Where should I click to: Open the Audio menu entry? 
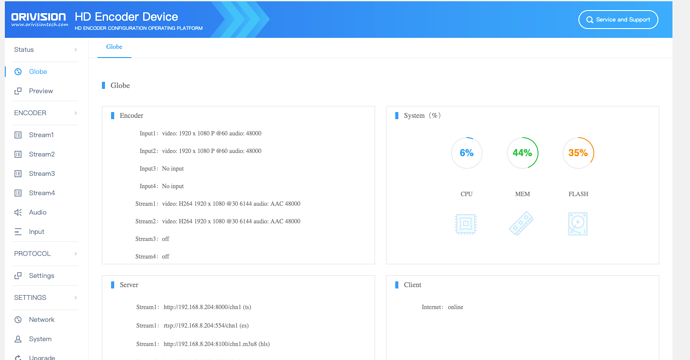point(38,213)
